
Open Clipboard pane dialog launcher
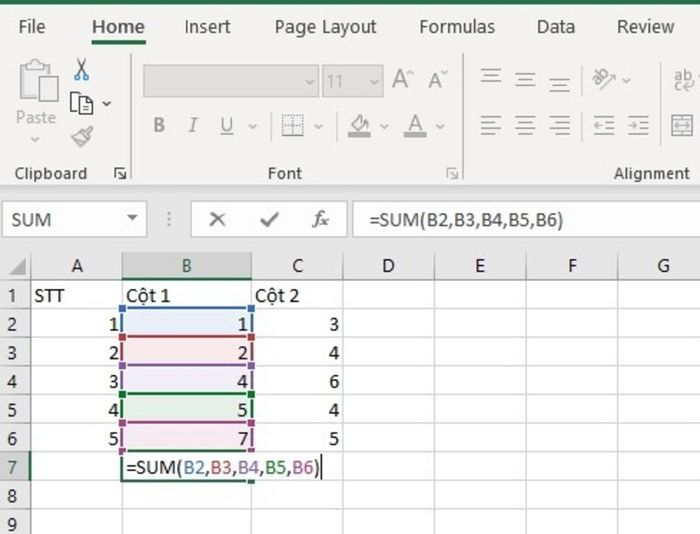tap(120, 173)
